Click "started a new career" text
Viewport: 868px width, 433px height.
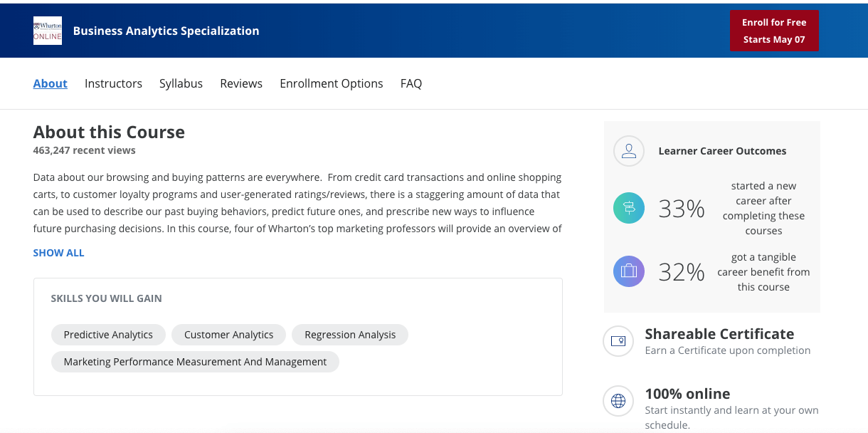tap(763, 208)
